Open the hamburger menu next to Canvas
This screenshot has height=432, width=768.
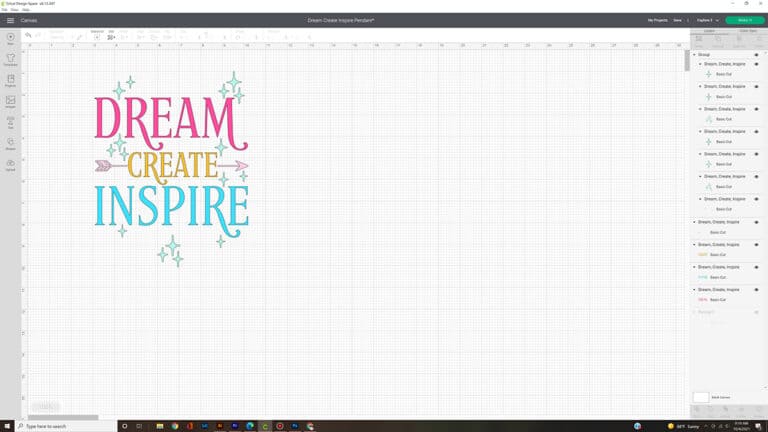coord(10,21)
